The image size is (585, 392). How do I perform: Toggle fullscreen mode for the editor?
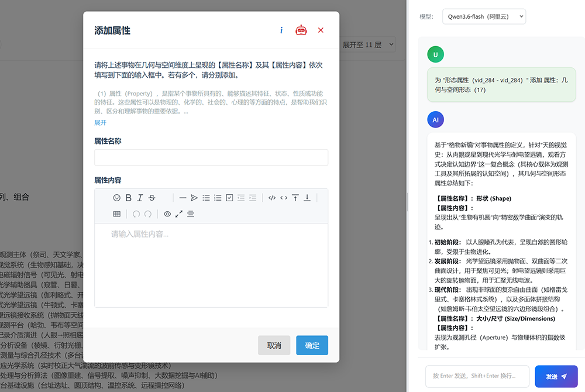point(179,214)
